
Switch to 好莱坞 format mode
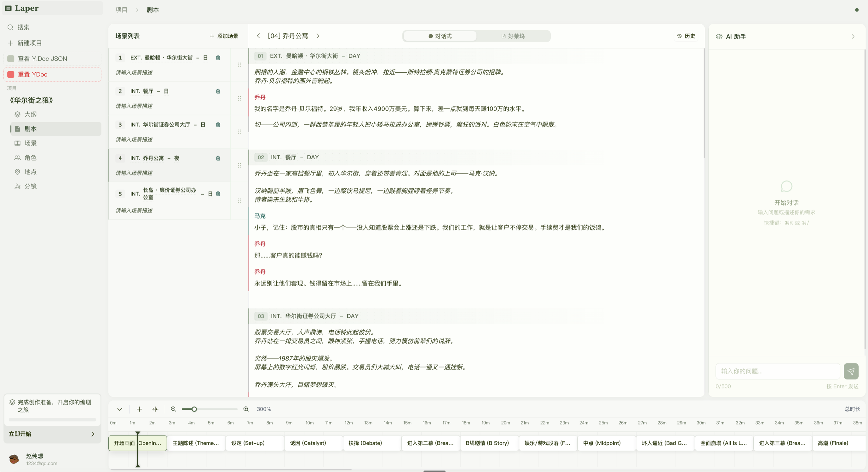[x=513, y=36]
